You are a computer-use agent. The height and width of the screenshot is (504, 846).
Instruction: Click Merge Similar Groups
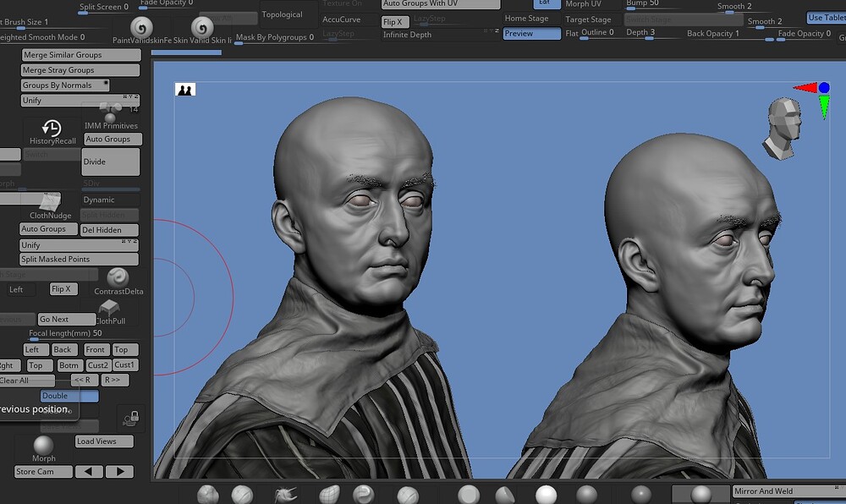coord(81,55)
